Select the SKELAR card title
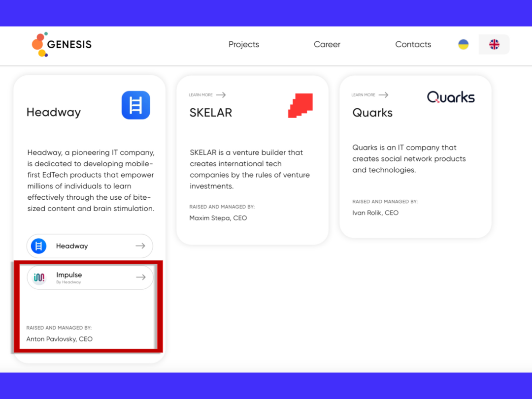This screenshot has width=532, height=399. 211,113
